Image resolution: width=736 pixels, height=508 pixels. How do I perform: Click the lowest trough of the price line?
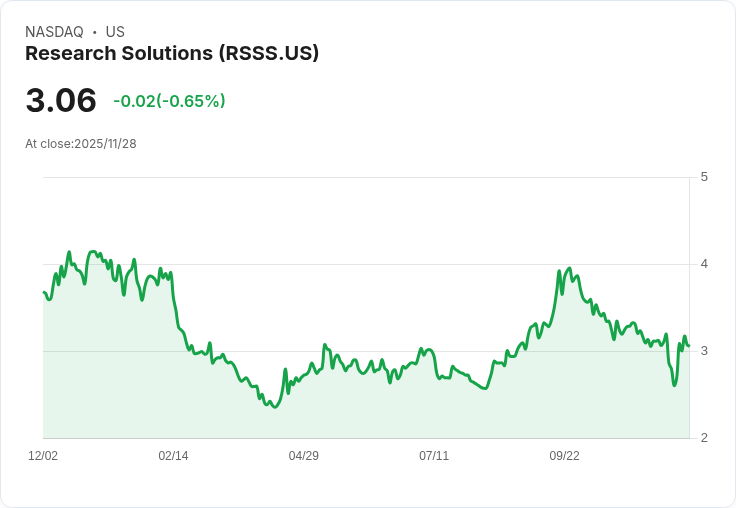pyautogui.click(x=273, y=408)
